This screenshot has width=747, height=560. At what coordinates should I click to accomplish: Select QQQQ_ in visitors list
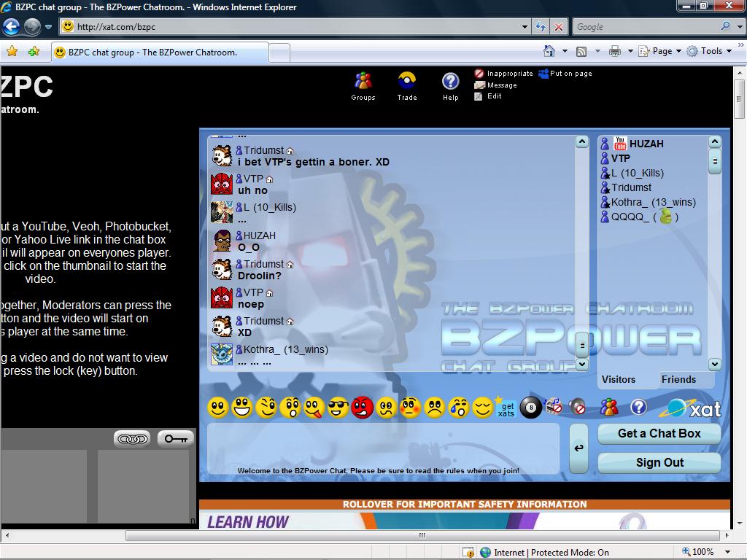pos(639,217)
